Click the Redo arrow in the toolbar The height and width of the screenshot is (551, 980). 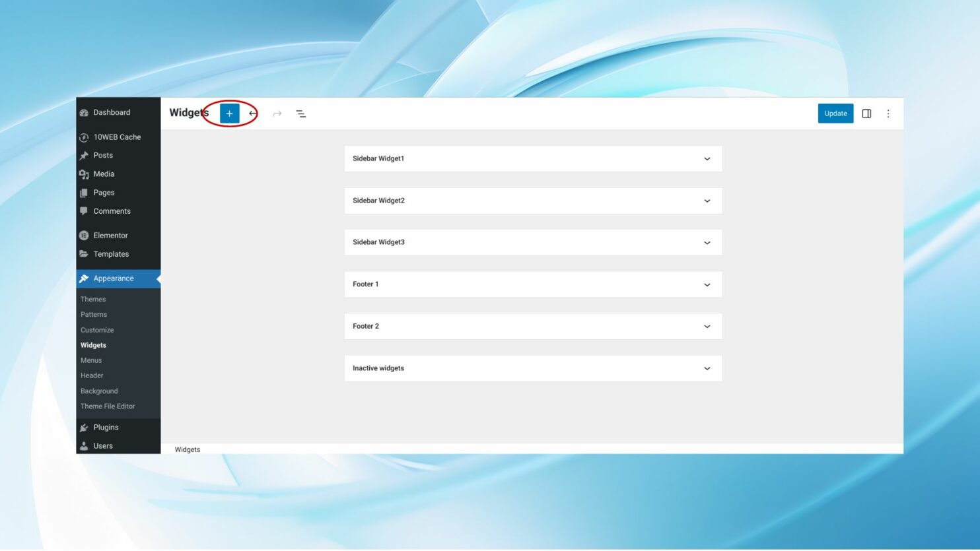[277, 113]
